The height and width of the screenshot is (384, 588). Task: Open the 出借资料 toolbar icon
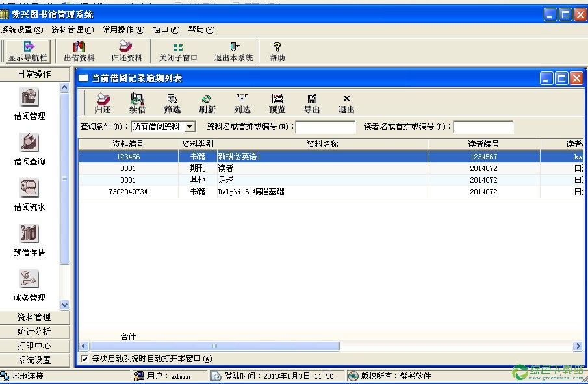79,51
